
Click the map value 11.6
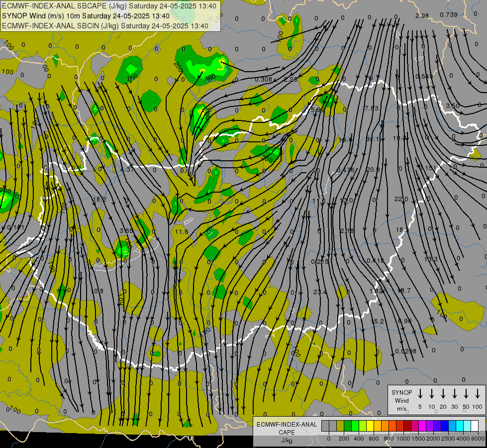click(x=182, y=231)
